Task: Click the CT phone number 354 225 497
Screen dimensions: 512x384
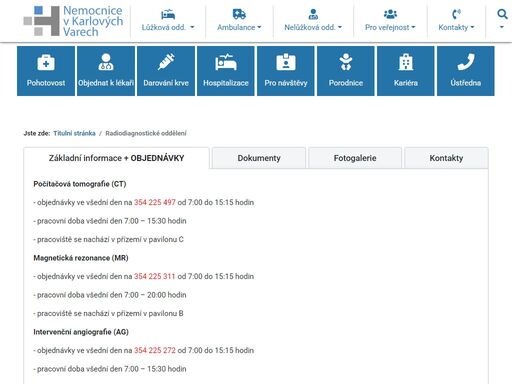Action: [x=155, y=202]
